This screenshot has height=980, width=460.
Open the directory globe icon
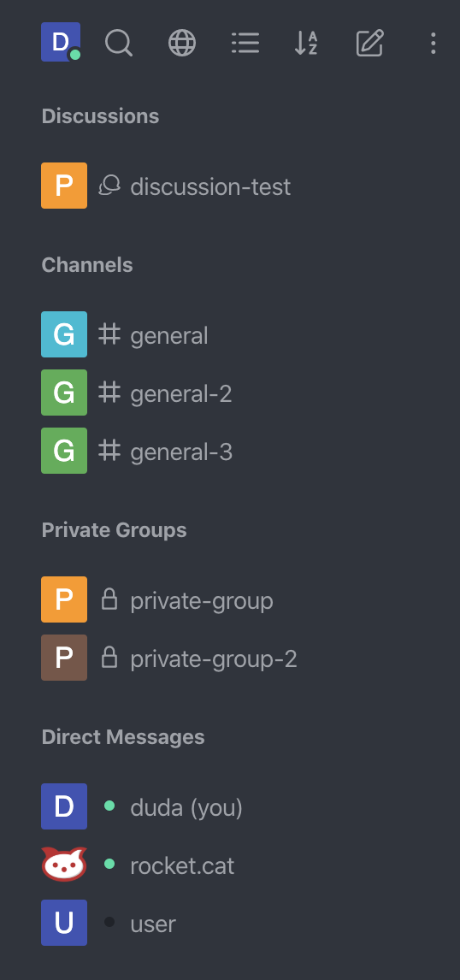click(182, 43)
